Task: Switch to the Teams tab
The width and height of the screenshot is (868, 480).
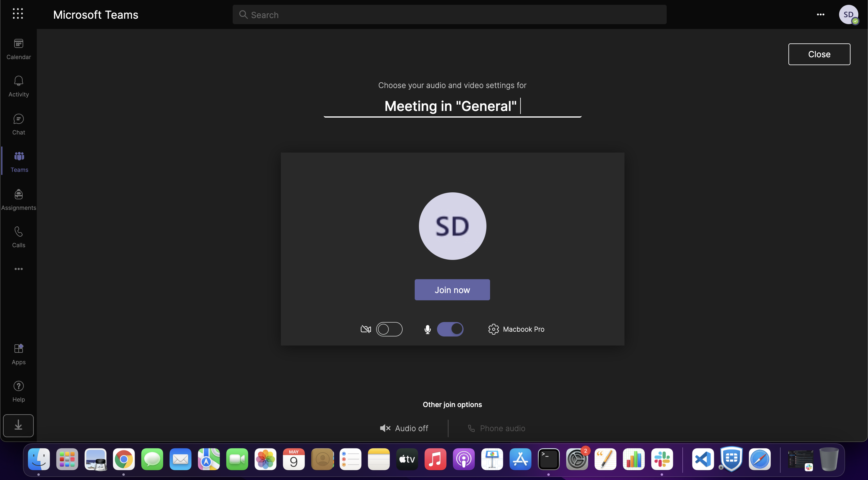Action: (x=19, y=161)
